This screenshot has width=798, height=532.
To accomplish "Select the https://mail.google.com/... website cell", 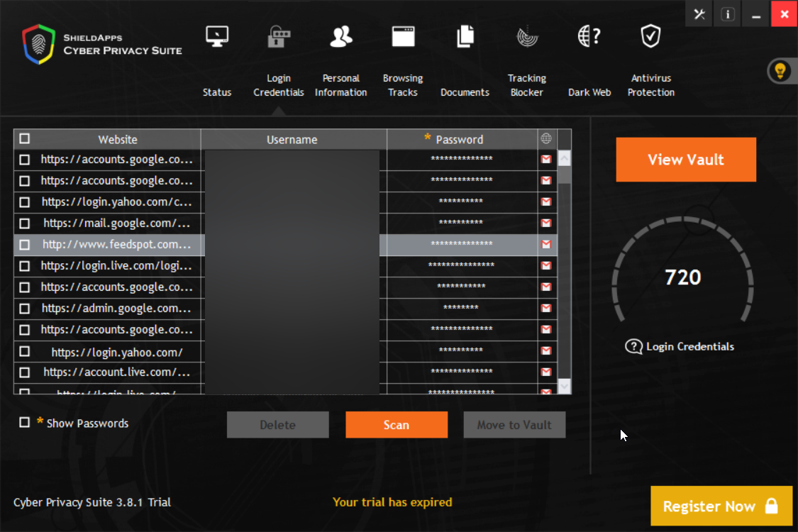I will pyautogui.click(x=116, y=223).
